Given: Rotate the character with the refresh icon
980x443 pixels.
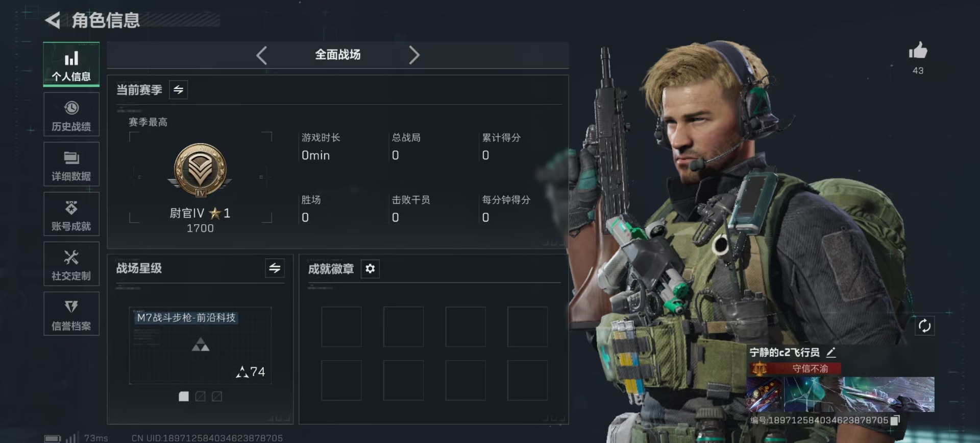Looking at the screenshot, I should (924, 326).
